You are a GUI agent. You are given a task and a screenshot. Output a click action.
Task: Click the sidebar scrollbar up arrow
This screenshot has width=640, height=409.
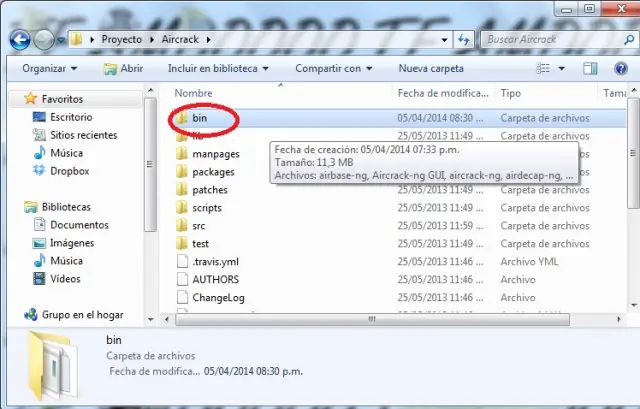pyautogui.click(x=151, y=90)
